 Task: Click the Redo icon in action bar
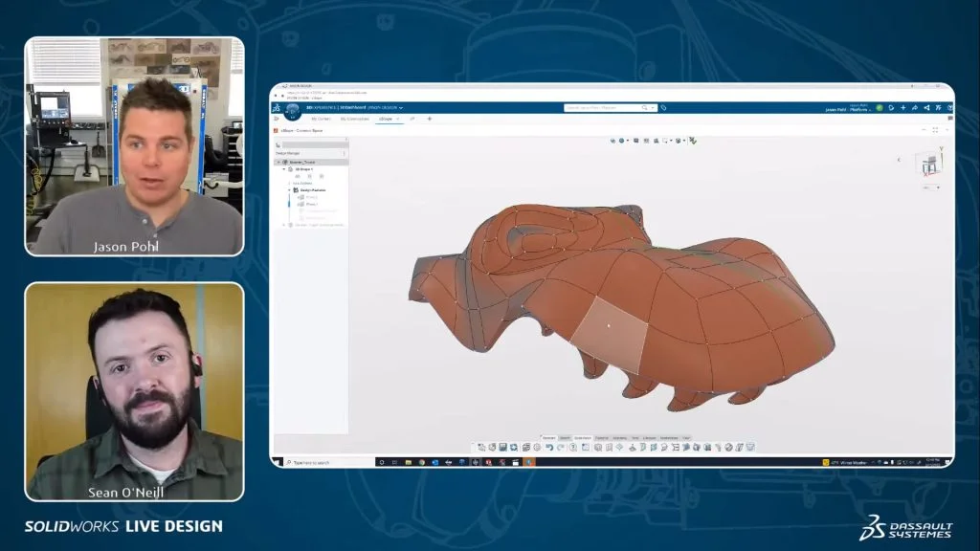pyautogui.click(x=561, y=448)
